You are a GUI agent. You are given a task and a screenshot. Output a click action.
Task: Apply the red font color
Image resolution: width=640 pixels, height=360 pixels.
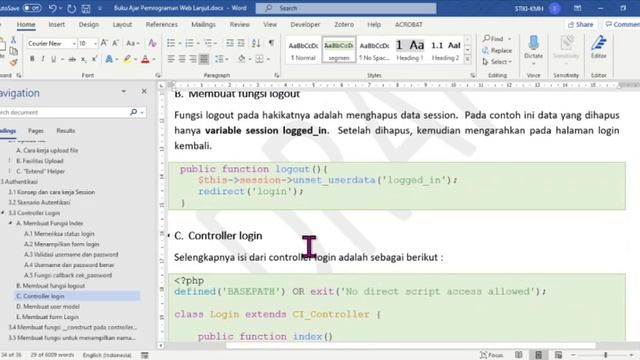(x=145, y=59)
